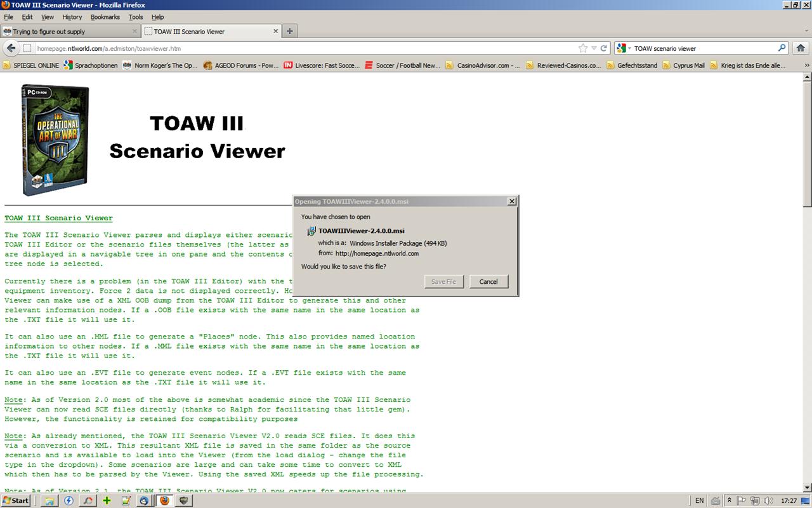
Task: Launch the green plus taskbar icon
Action: tap(107, 500)
